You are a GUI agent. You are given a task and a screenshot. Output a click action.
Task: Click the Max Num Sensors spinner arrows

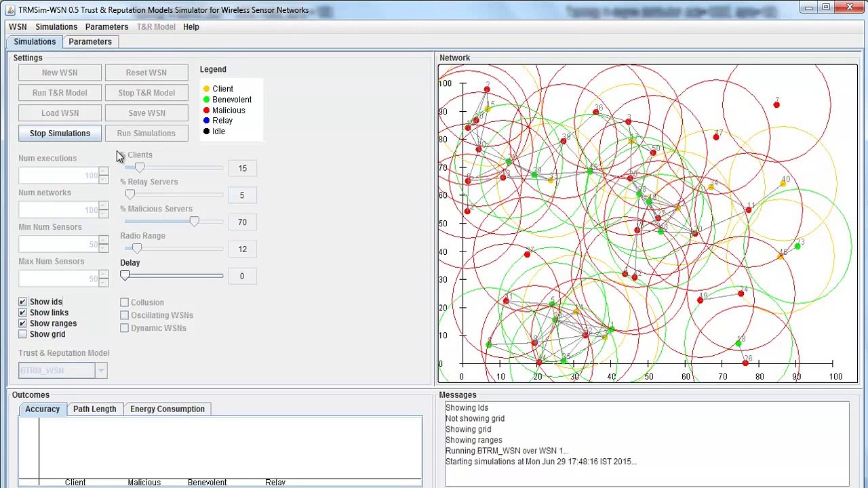tap(103, 279)
